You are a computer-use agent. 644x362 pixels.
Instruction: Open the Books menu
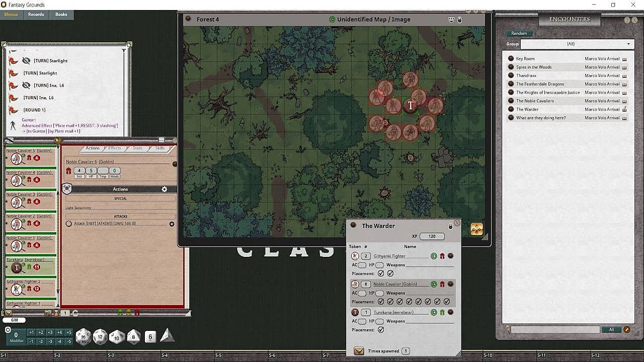(61, 15)
